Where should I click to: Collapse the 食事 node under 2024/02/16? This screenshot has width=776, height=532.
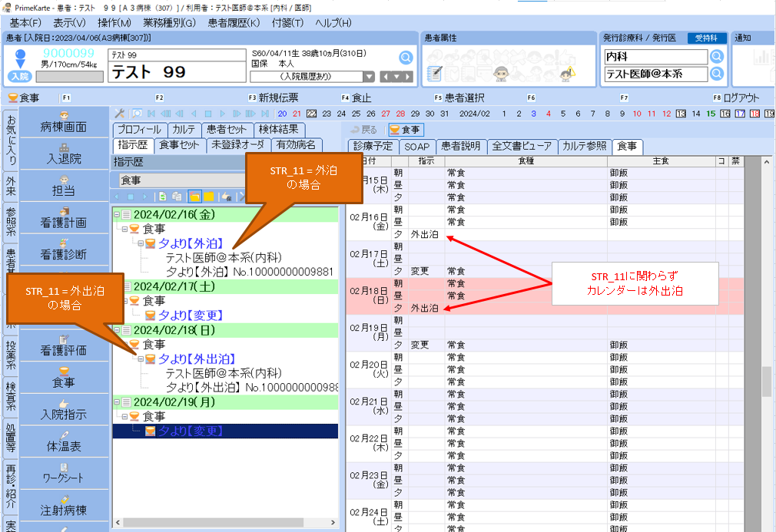(x=124, y=229)
